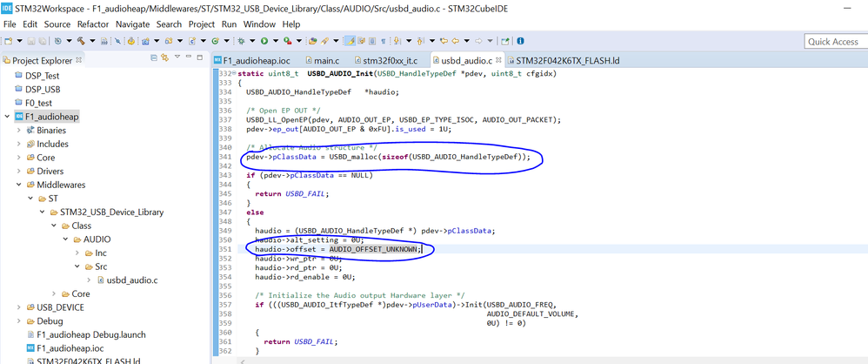This screenshot has width=868, height=364.
Task: Toggle Mark Occurrences highlighter
Action: tap(350, 41)
